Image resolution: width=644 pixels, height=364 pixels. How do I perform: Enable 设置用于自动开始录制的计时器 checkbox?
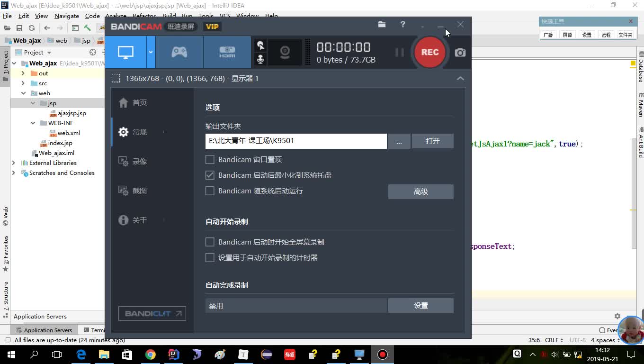click(x=210, y=258)
